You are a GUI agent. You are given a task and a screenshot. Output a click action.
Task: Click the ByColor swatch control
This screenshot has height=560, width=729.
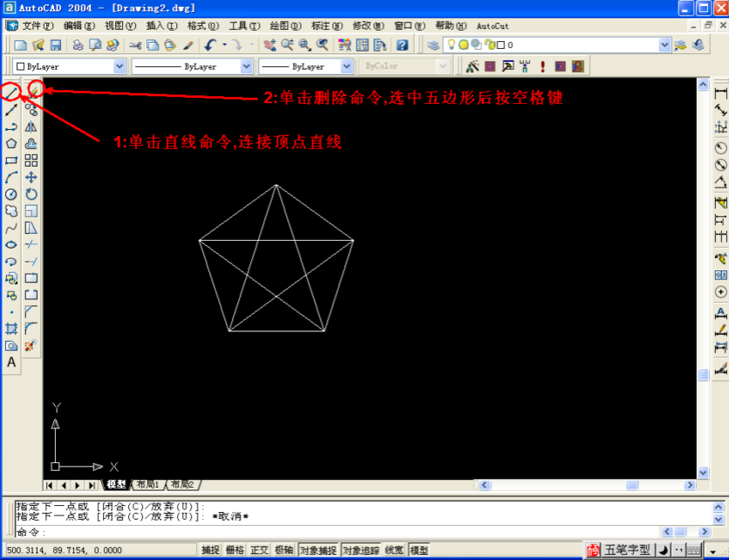405,65
